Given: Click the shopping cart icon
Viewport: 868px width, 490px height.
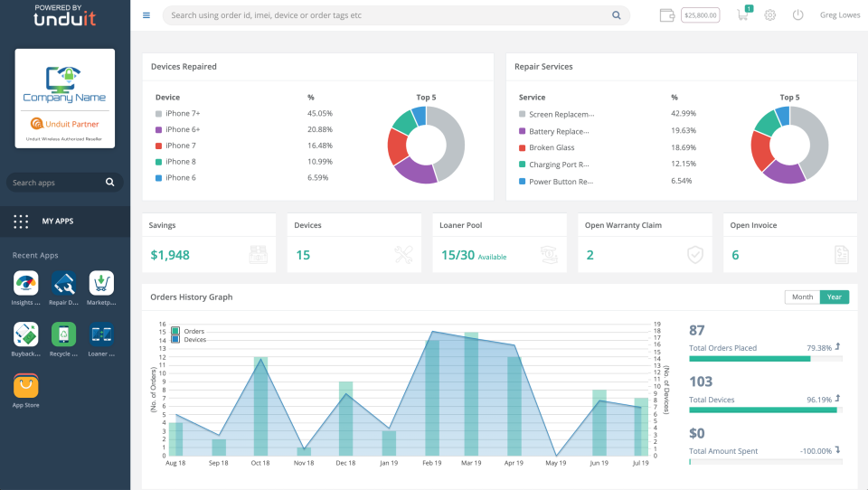Looking at the screenshot, I should coord(743,14).
